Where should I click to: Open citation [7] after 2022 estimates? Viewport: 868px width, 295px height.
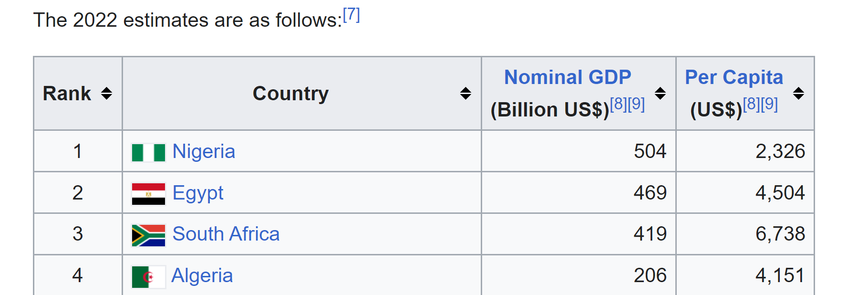[351, 15]
